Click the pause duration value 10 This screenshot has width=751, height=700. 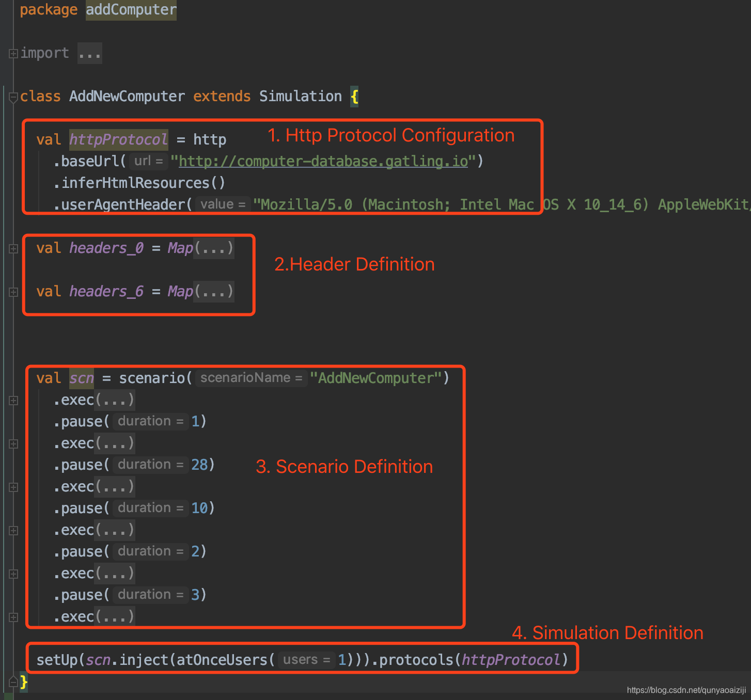coord(199,508)
